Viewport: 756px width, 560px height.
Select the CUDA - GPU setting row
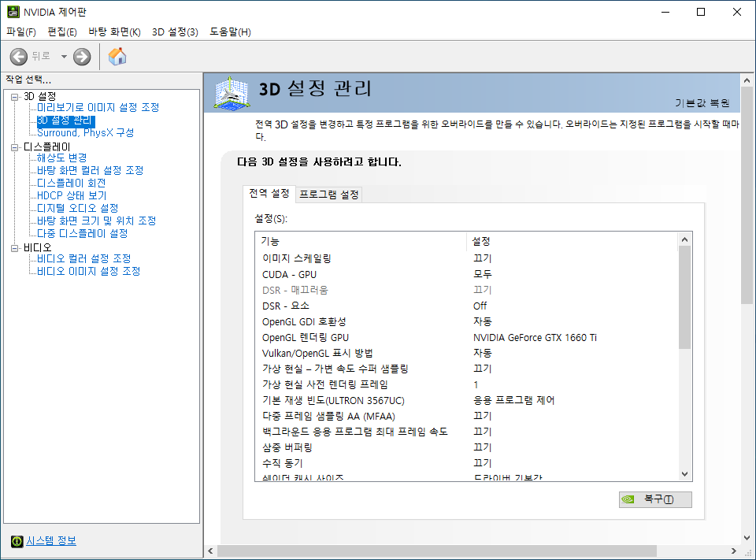point(466,274)
